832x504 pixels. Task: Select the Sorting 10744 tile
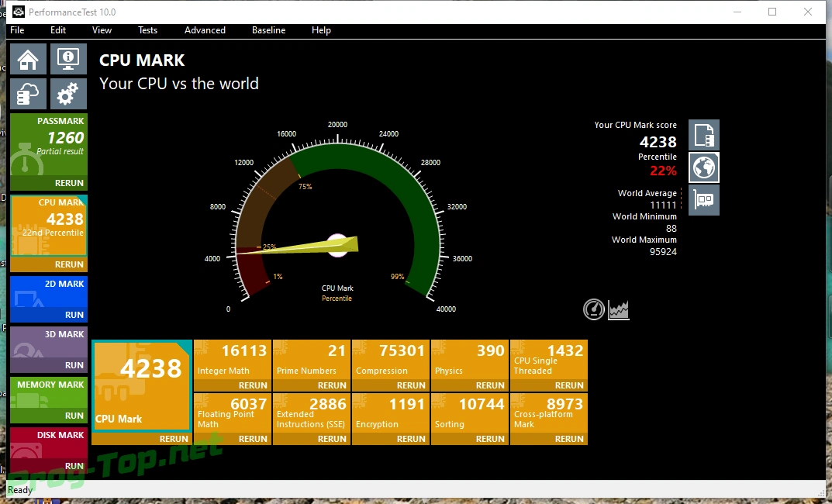click(470, 413)
